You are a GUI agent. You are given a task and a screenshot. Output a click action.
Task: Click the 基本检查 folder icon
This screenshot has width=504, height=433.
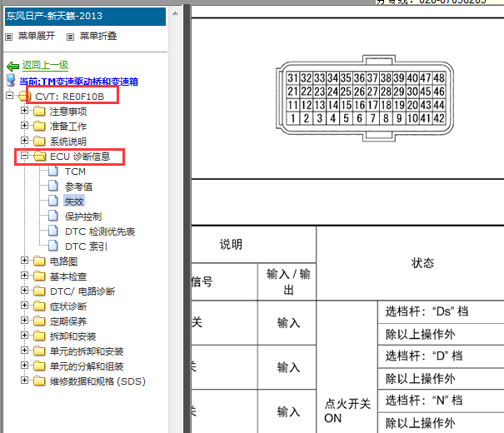[x=39, y=276]
